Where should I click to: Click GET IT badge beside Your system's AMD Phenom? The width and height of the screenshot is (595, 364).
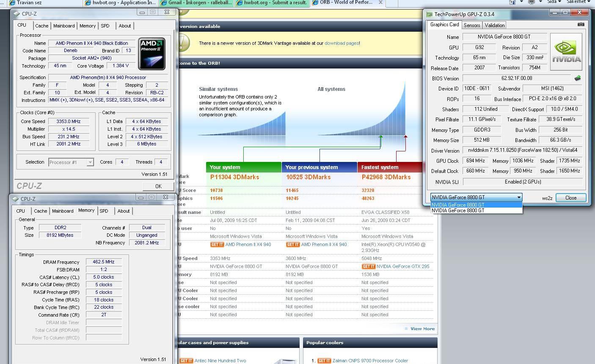pos(217,245)
